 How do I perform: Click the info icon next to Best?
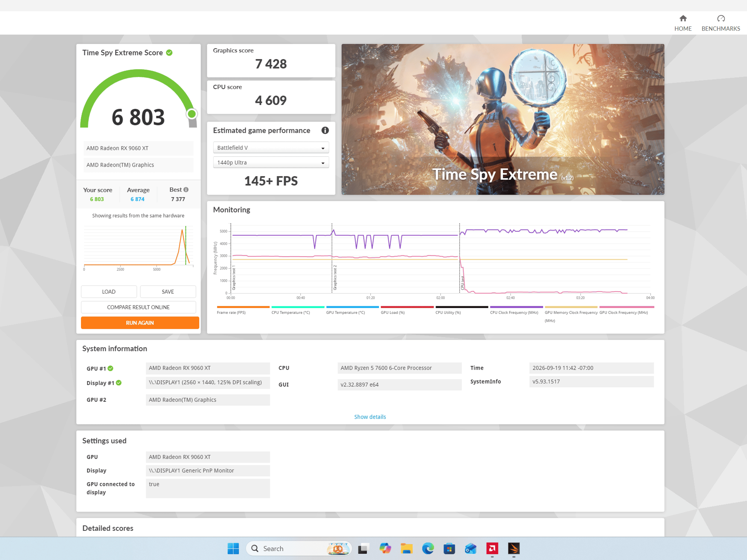tap(186, 190)
